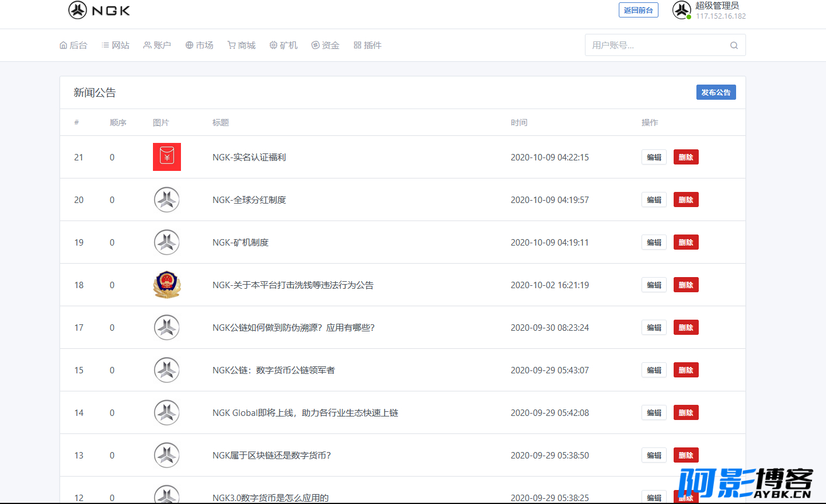The height and width of the screenshot is (504, 826).
Task: Open logo thumbnail for 数字货币公链领军者 row
Action: 167,370
